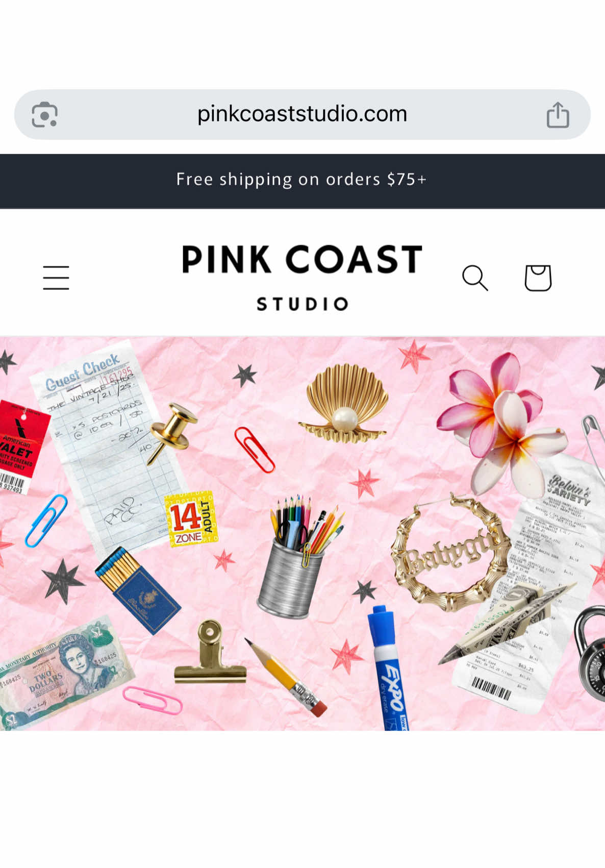Click the blue matchbook

coord(138,590)
